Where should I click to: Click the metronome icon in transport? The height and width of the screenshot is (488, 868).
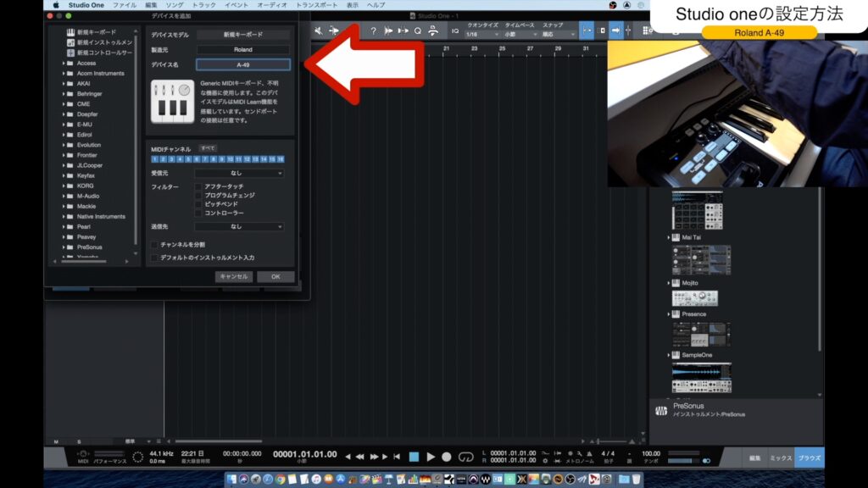coord(590,454)
